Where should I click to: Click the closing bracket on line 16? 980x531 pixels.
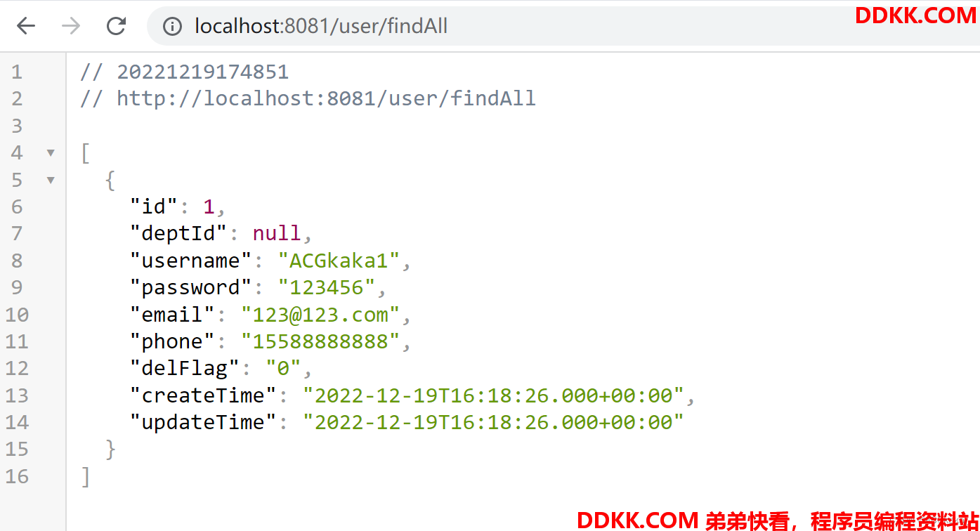point(86,476)
